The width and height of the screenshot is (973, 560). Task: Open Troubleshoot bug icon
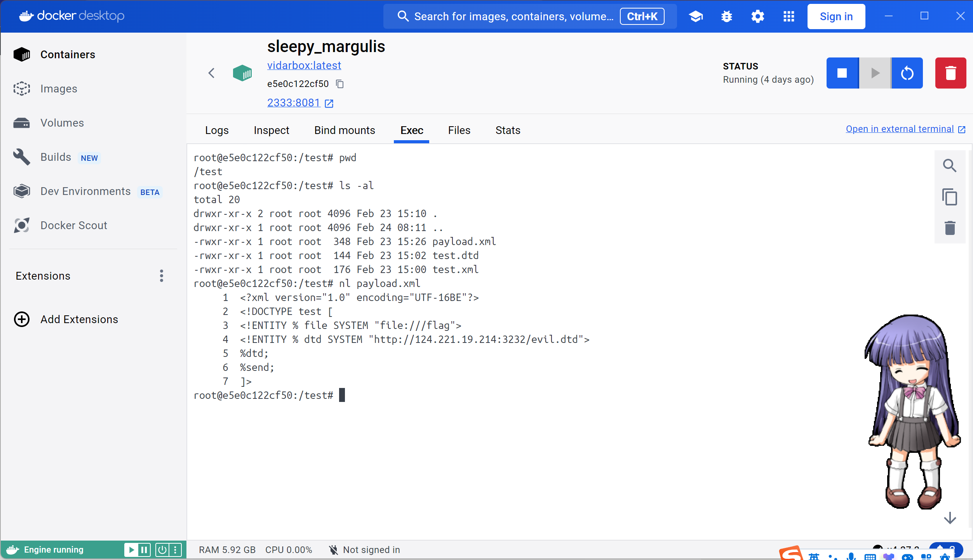727,16
